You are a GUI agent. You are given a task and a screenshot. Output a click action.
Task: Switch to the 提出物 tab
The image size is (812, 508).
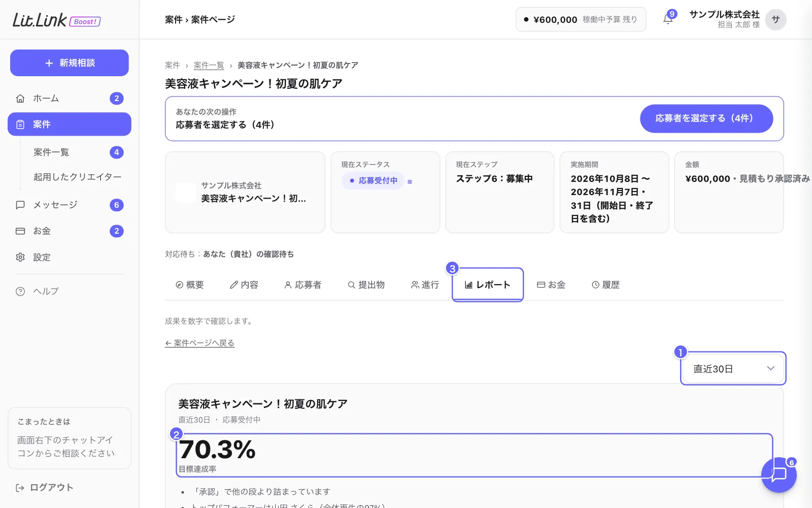click(366, 285)
